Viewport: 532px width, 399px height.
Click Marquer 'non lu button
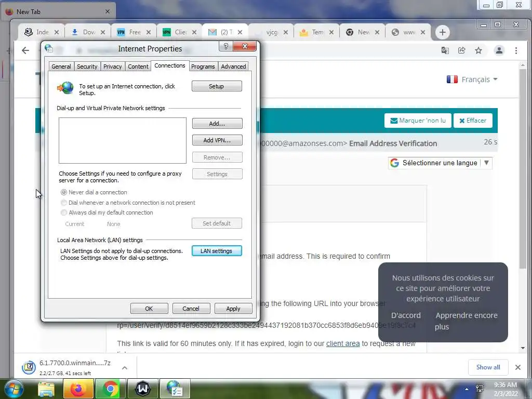pos(418,121)
